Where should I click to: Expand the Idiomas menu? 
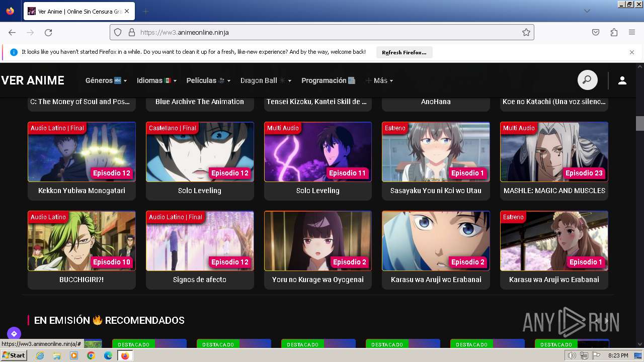[x=156, y=80]
